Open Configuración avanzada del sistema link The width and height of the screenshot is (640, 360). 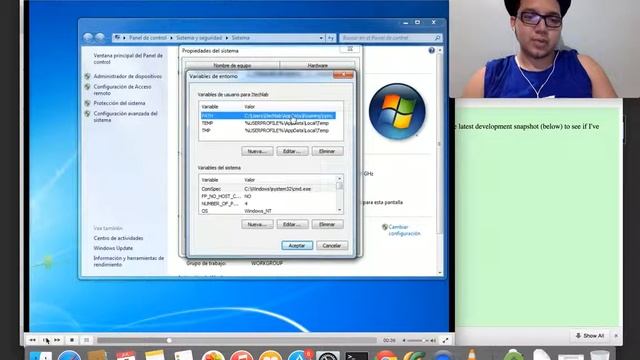point(125,117)
